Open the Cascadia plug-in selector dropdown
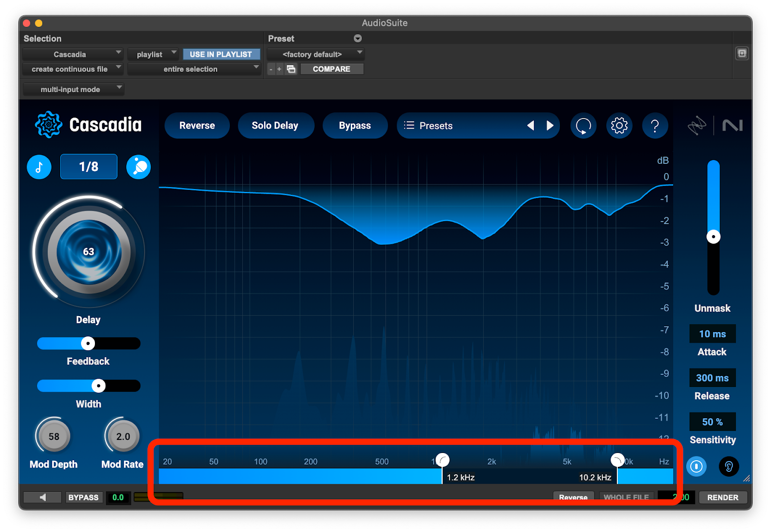The height and width of the screenshot is (532, 771). point(73,54)
